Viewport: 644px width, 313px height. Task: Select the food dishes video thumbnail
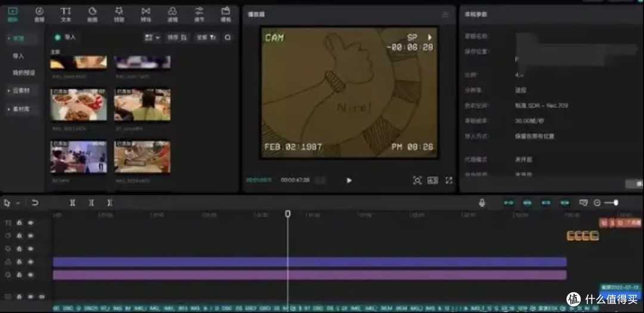click(x=79, y=104)
